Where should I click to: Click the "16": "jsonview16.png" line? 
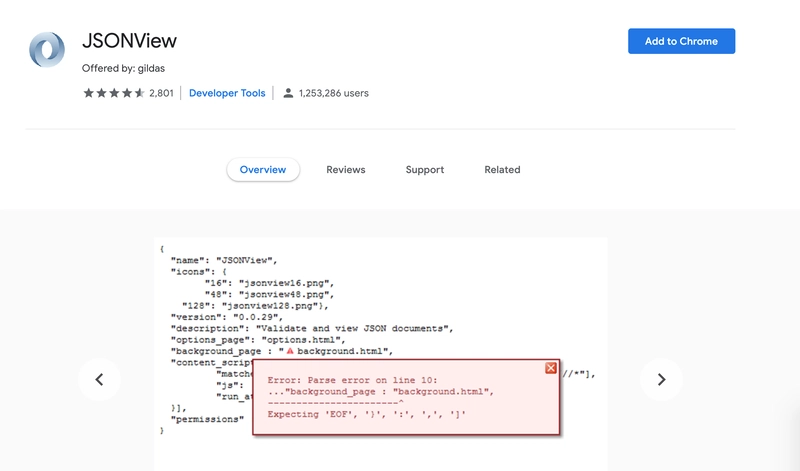click(x=269, y=283)
